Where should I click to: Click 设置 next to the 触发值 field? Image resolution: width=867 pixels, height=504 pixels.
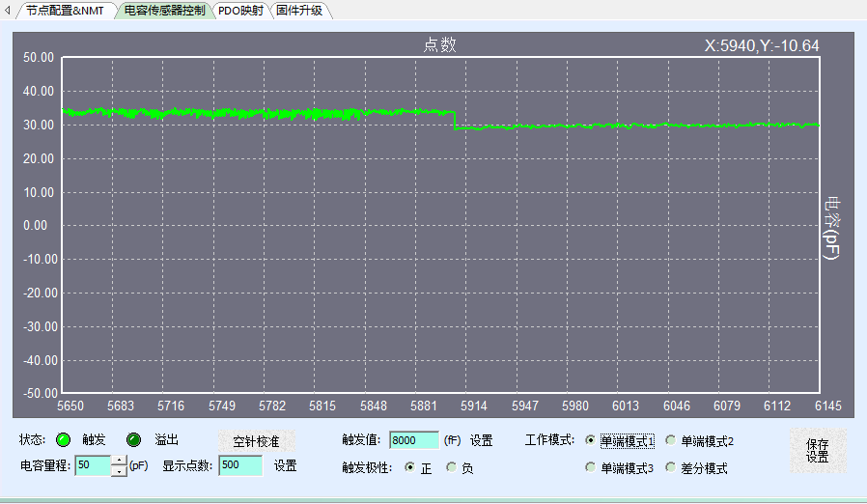click(x=481, y=441)
